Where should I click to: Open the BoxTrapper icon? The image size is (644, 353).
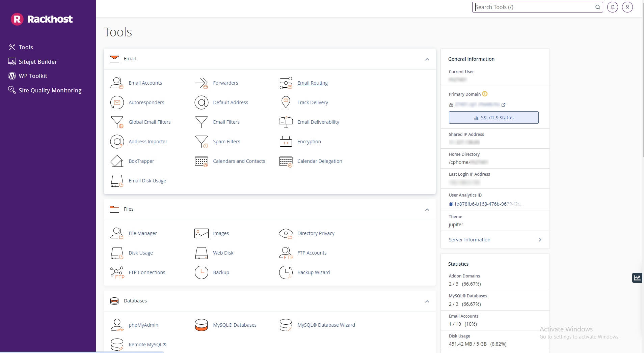(x=117, y=161)
